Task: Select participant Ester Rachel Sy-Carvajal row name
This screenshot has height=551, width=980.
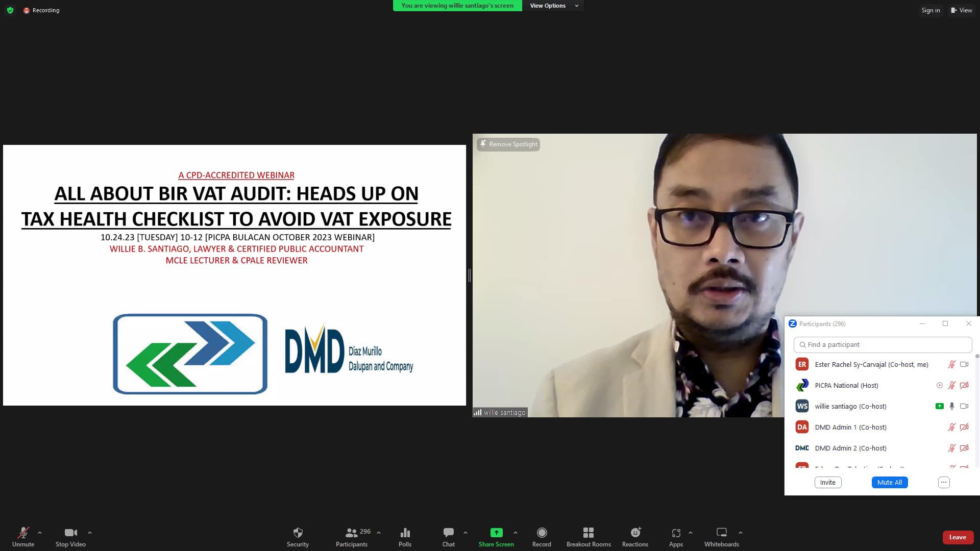Action: click(871, 365)
